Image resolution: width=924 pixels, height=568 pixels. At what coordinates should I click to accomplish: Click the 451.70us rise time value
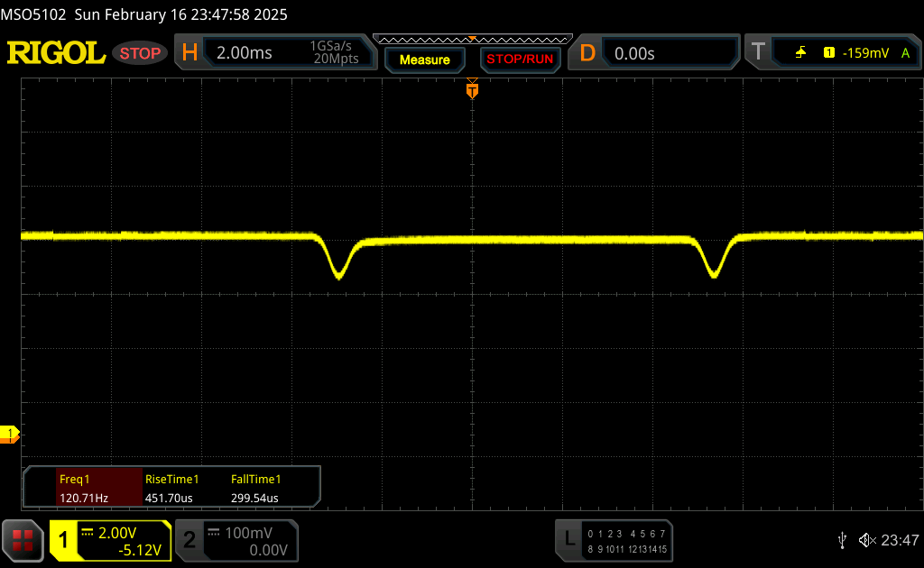pos(169,498)
